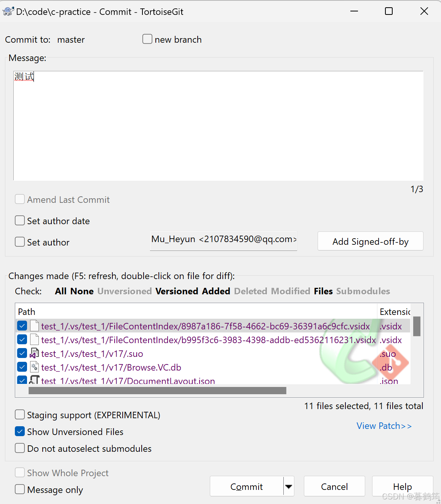The image size is (441, 504).
Task: Uncheck the v17/.suo file
Action: pos(22,353)
